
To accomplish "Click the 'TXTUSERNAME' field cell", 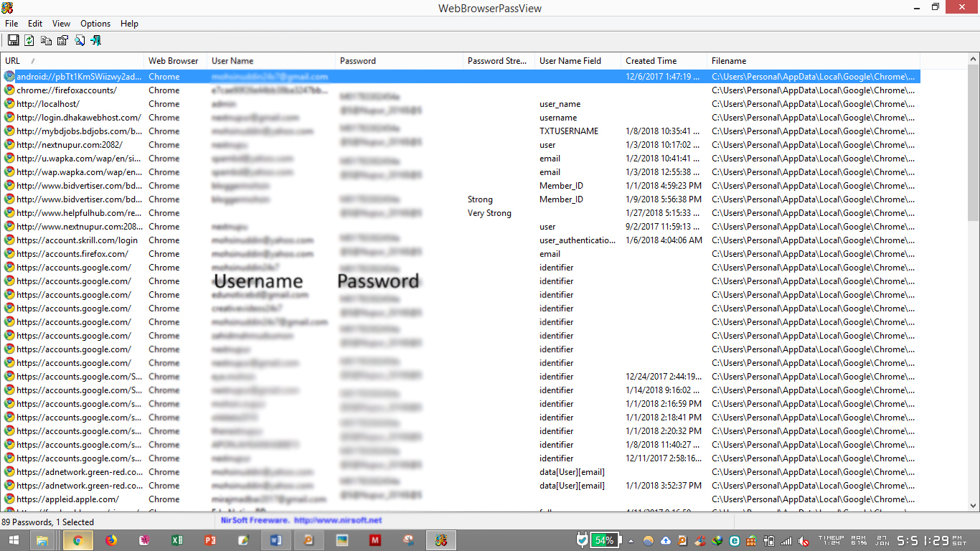I will coord(569,131).
